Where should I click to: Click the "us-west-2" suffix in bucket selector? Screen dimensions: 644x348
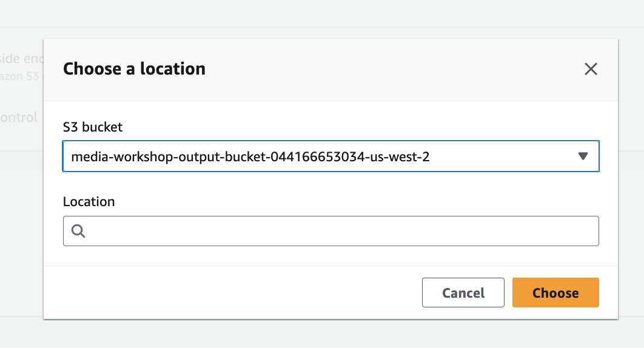point(411,157)
